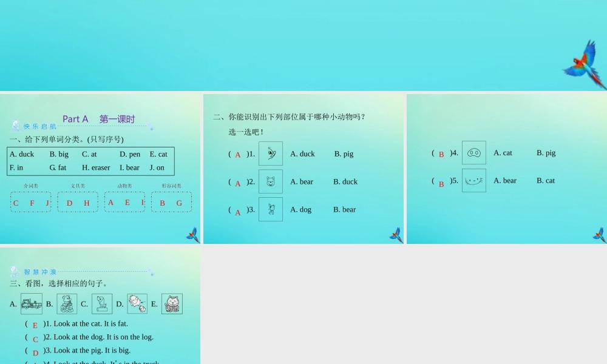Select the pig nose picture for question 4
This screenshot has width=607, height=364.
tap(474, 153)
